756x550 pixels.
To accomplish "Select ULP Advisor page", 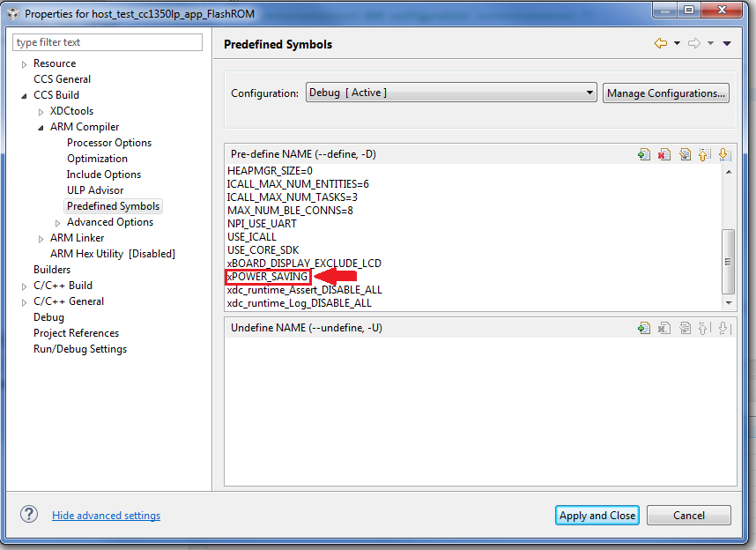I will [95, 190].
